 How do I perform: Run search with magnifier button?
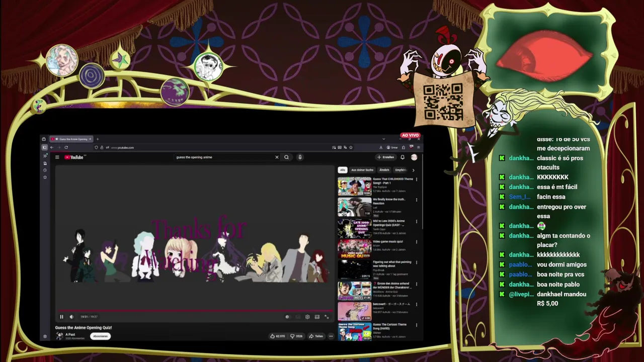click(x=286, y=157)
